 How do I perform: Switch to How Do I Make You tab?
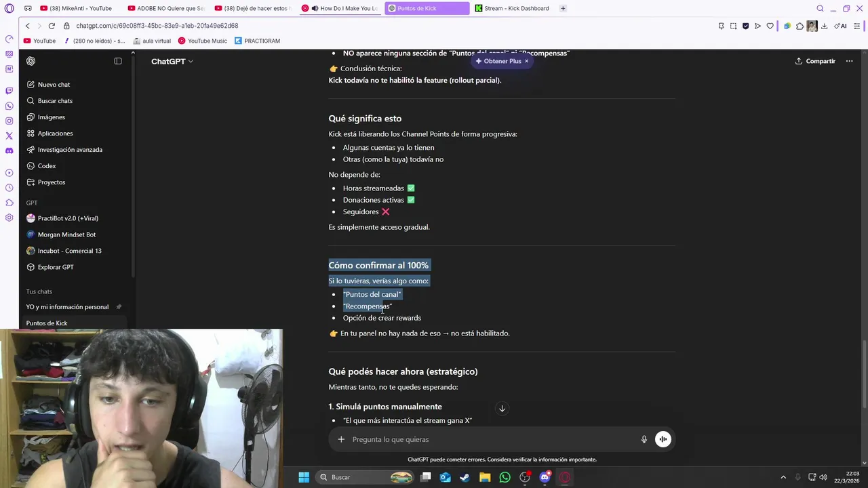(340, 8)
